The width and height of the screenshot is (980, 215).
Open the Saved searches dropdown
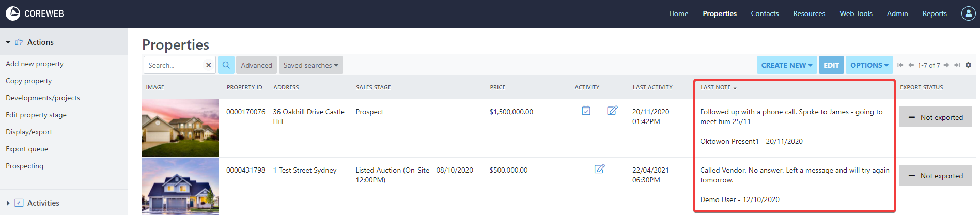click(310, 65)
